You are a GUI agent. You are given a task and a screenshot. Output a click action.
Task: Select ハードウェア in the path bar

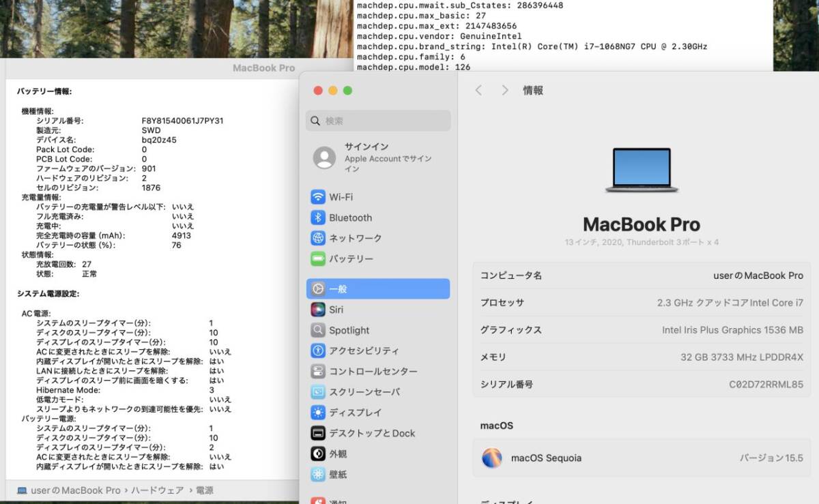click(157, 490)
